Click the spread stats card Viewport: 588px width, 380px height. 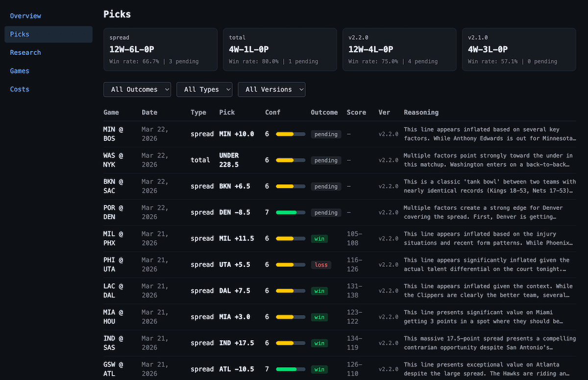[x=160, y=49]
